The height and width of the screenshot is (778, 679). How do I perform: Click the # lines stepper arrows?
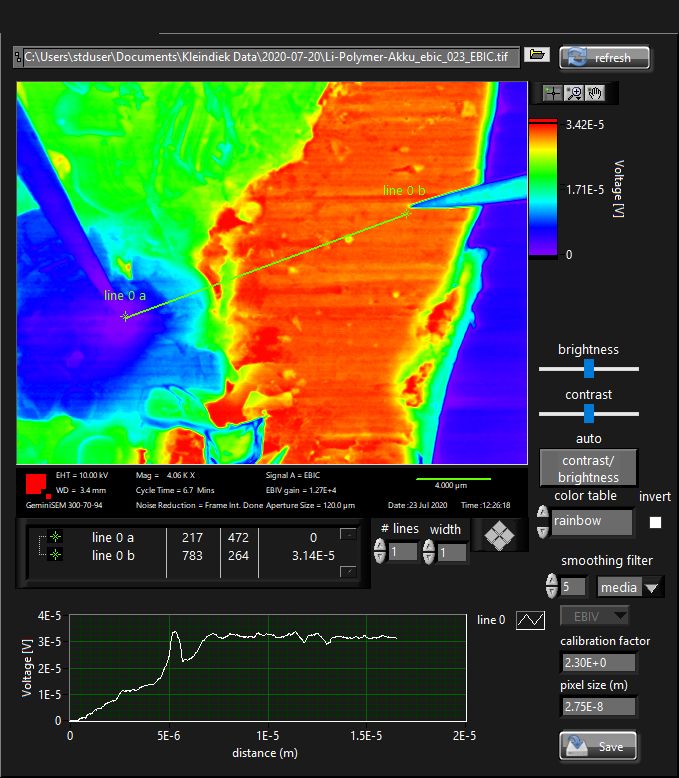380,551
